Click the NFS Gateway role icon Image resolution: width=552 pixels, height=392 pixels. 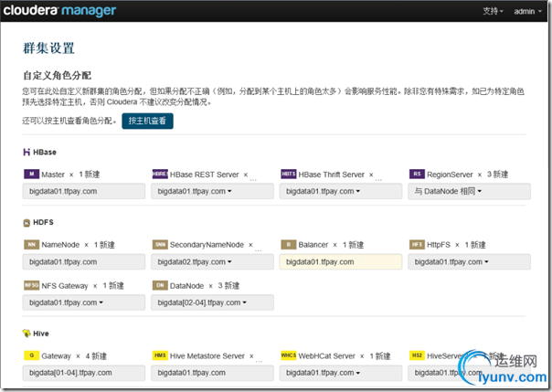31,285
